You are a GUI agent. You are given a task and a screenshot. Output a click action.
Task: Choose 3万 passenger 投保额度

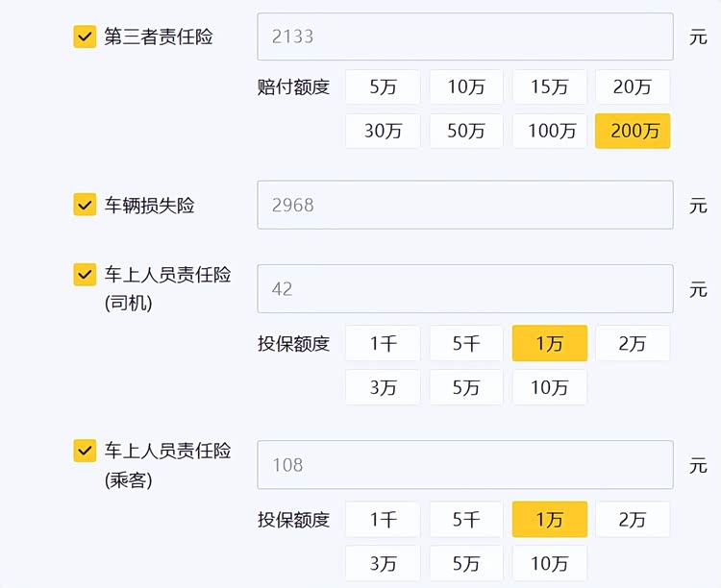(x=383, y=563)
